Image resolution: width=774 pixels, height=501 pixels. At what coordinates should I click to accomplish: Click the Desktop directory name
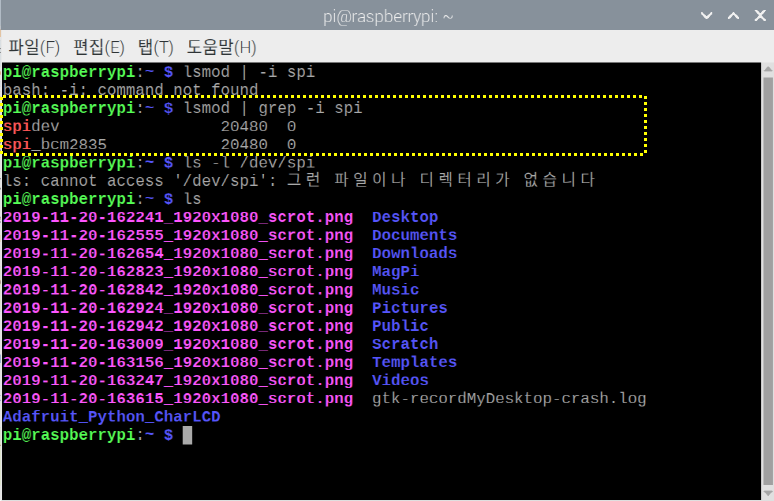pyautogui.click(x=405, y=217)
